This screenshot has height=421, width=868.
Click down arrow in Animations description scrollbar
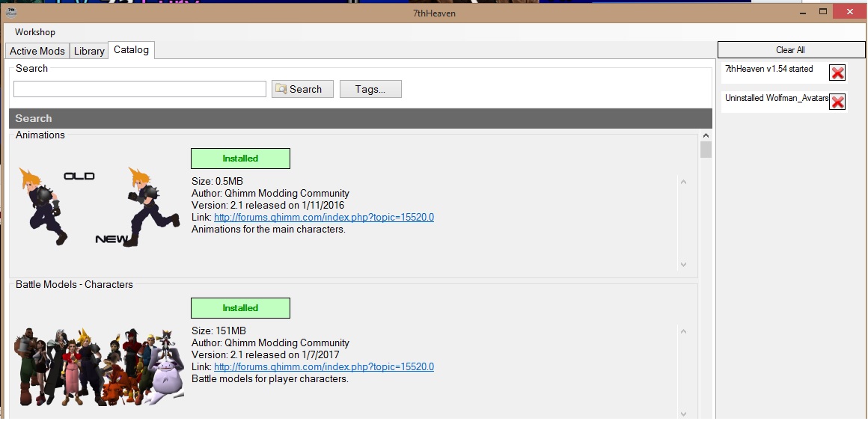coord(684,264)
